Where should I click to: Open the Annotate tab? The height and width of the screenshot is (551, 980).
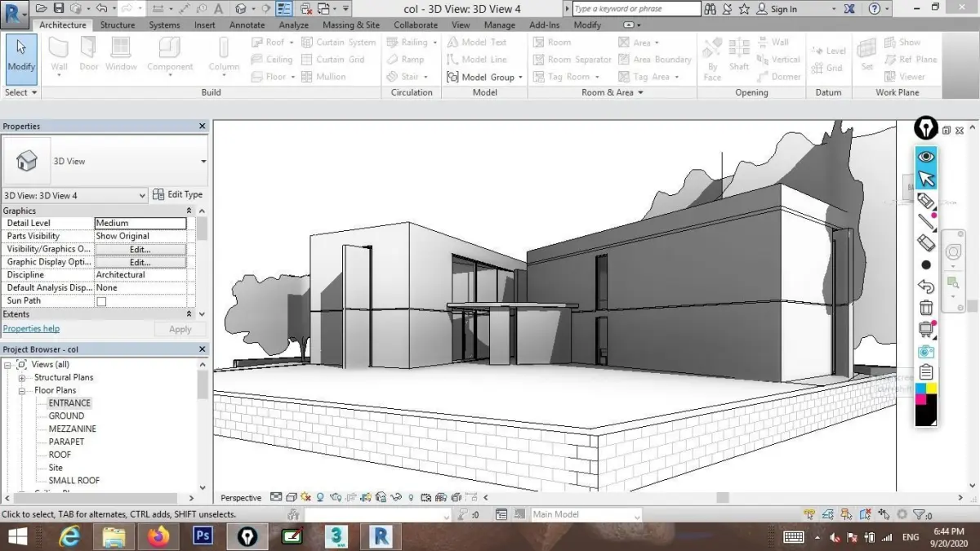tap(247, 25)
